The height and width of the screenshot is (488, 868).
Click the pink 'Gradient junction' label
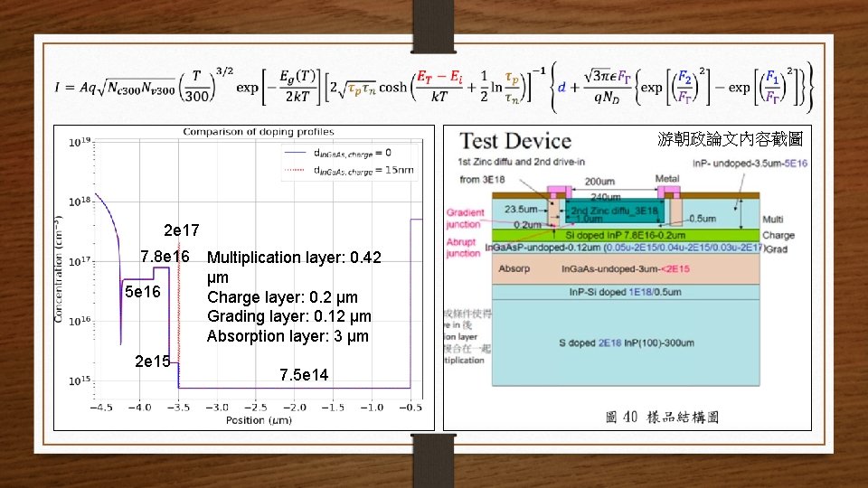coord(465,218)
